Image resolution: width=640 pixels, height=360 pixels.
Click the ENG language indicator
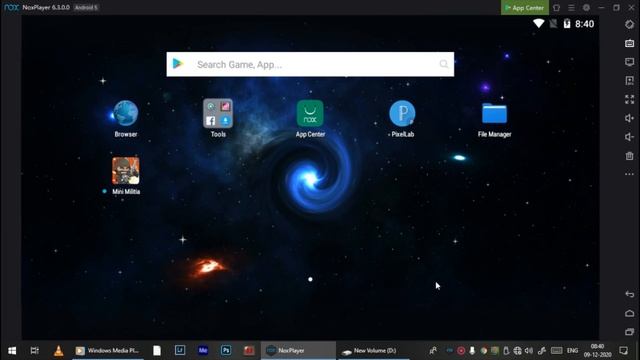(572, 351)
